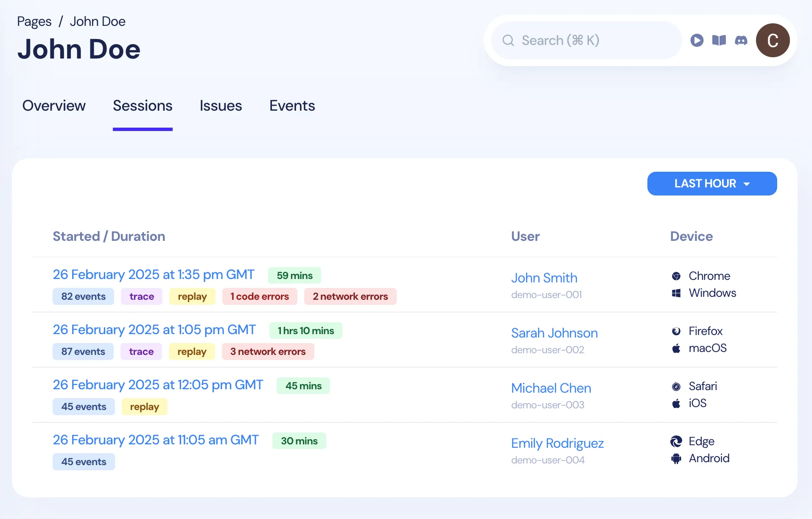812x519 pixels.
Task: Click the Chrome browser icon for John Smith's session
Action: [x=676, y=276]
